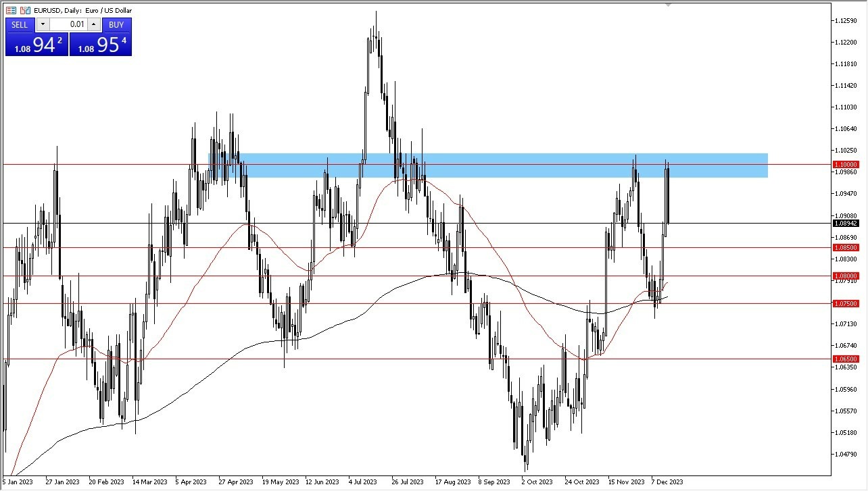Select the 1.10000 red price level label
This screenshot has width=868, height=491.
(846, 164)
